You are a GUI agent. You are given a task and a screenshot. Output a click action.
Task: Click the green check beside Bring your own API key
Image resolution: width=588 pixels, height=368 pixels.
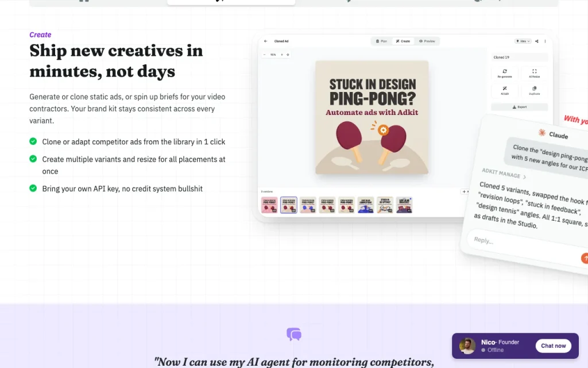pos(33,188)
